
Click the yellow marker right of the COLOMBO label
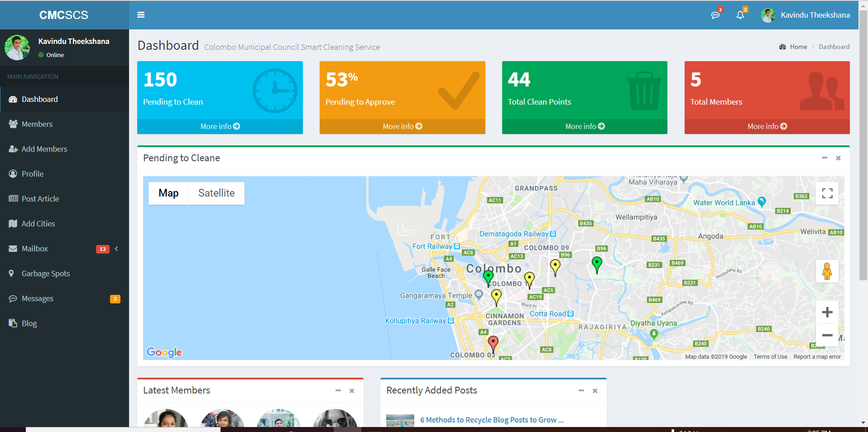(x=529, y=280)
